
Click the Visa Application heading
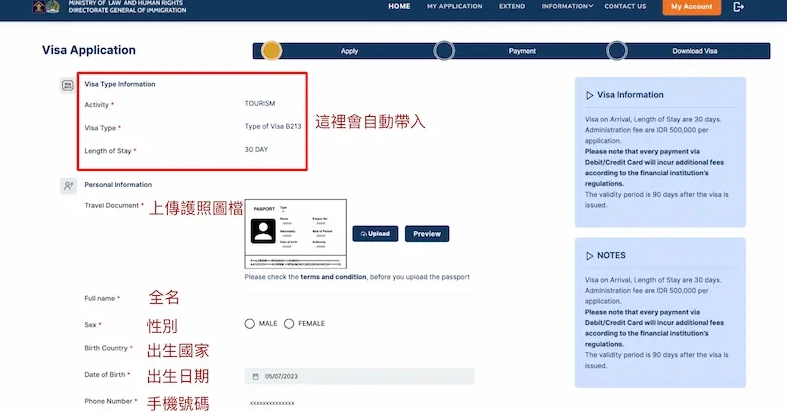(89, 50)
